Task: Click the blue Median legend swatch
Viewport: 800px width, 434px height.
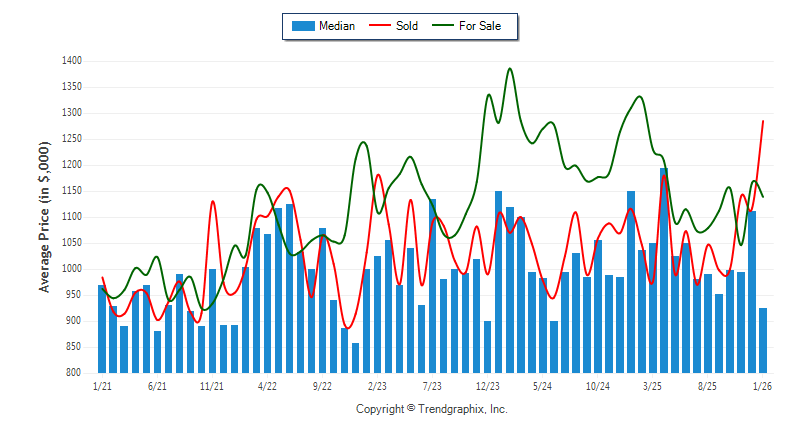Action: tap(302, 26)
